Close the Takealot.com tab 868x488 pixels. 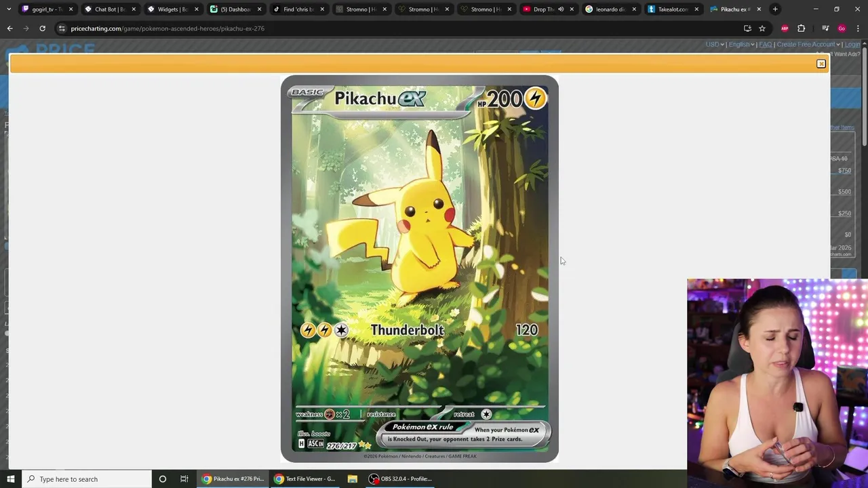[x=696, y=9]
